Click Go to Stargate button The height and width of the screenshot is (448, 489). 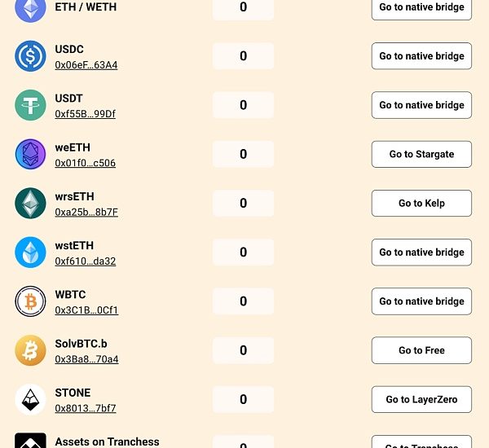coord(421,154)
